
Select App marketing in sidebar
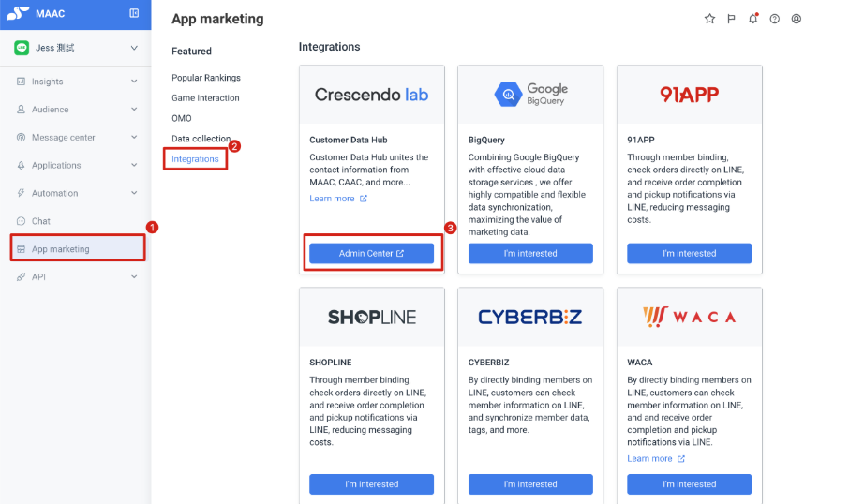click(x=78, y=248)
